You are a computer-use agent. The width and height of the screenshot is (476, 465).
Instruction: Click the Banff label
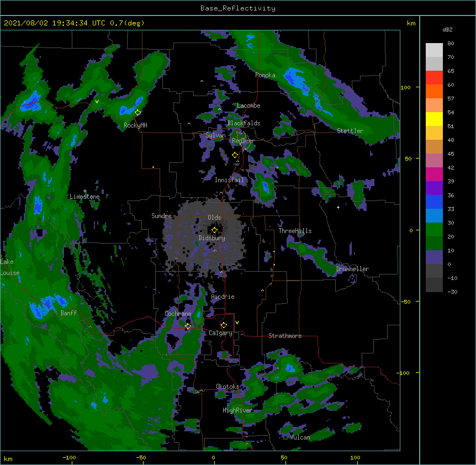click(x=68, y=313)
